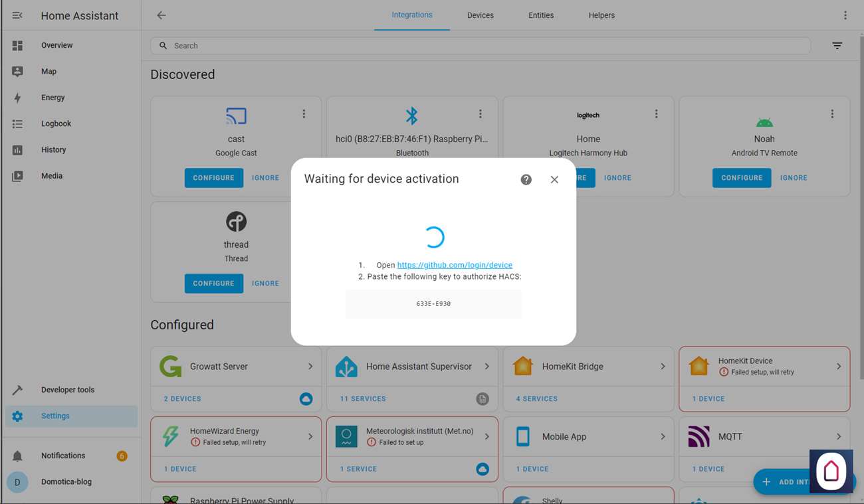Click the Home Assistant Supervisor icon

(x=346, y=367)
